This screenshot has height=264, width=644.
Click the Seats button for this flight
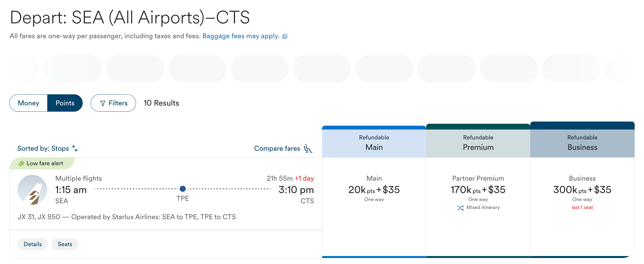[x=65, y=244]
